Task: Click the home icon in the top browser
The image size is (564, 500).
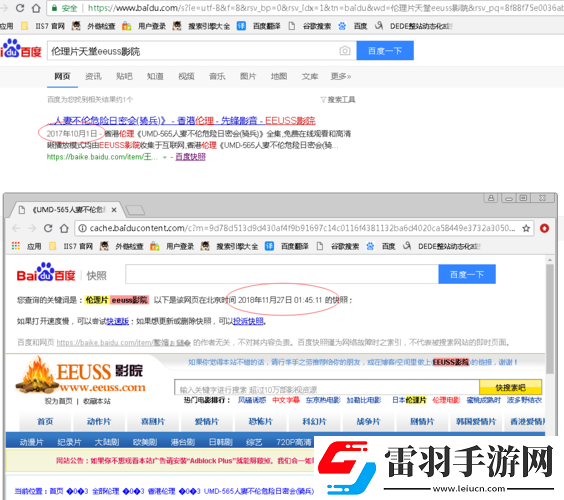Action: [x=36, y=8]
